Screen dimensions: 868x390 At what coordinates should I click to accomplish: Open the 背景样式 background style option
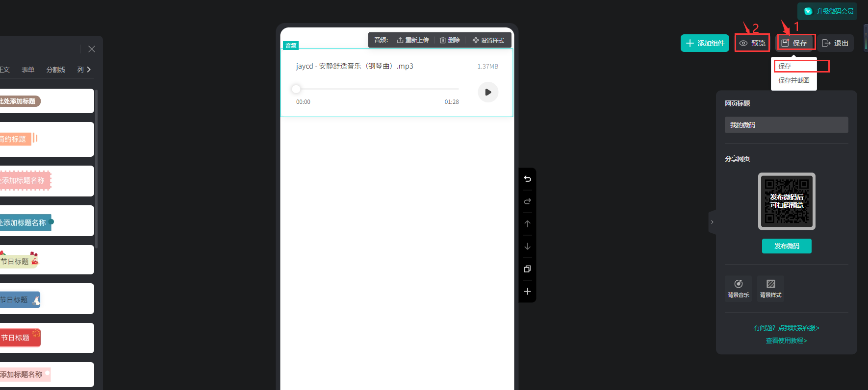click(770, 288)
